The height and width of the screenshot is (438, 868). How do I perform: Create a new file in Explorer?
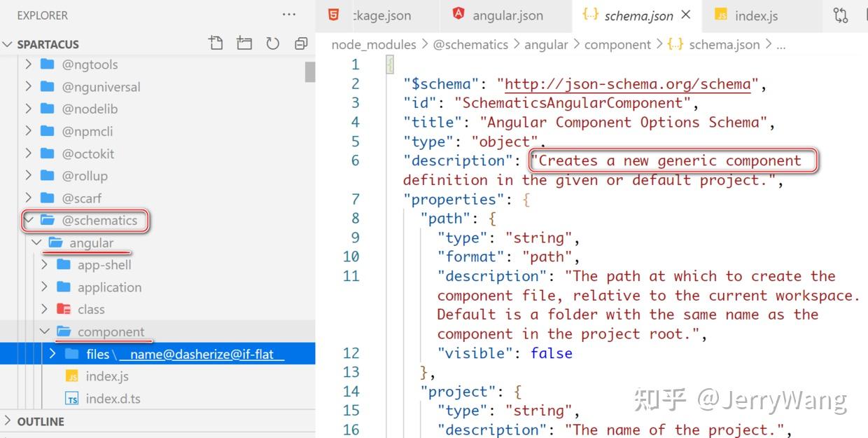pos(216,43)
